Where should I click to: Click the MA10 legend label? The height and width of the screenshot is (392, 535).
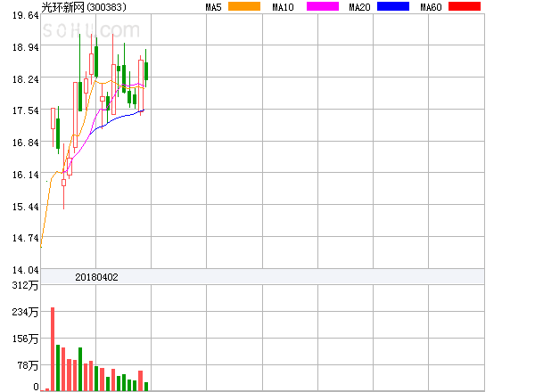coord(283,7)
